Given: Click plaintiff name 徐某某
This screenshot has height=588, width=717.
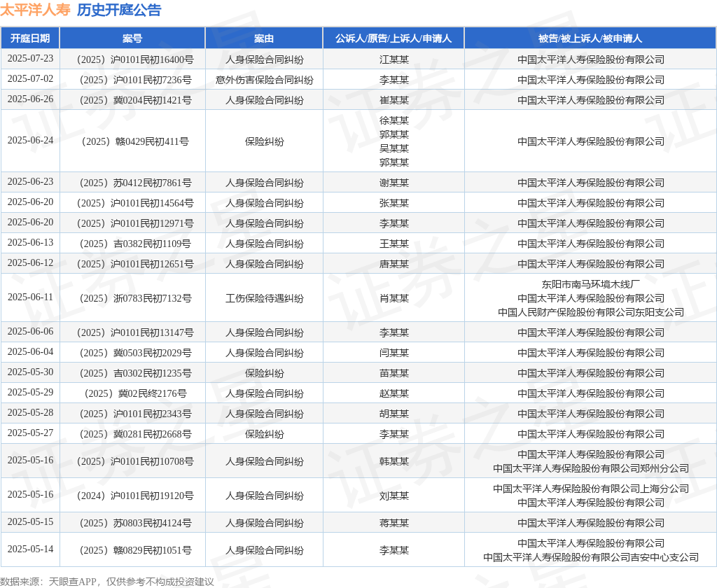Looking at the screenshot, I should 394,120.
